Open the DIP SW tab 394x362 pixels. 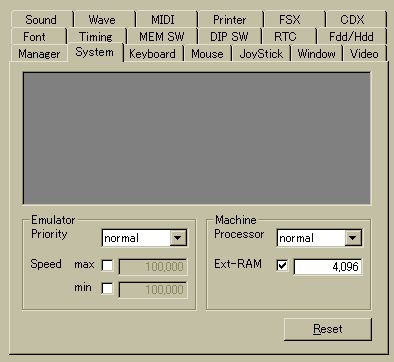[x=229, y=36]
